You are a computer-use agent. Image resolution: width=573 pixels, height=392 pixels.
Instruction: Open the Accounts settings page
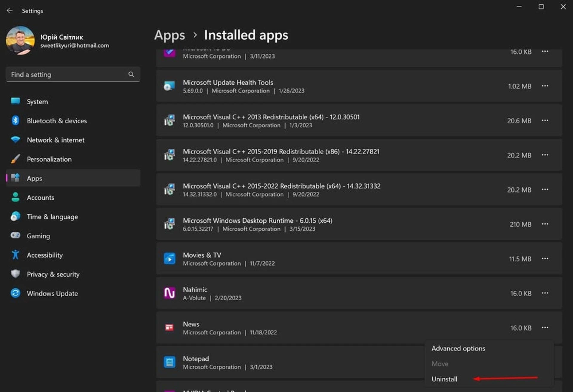(x=73, y=197)
